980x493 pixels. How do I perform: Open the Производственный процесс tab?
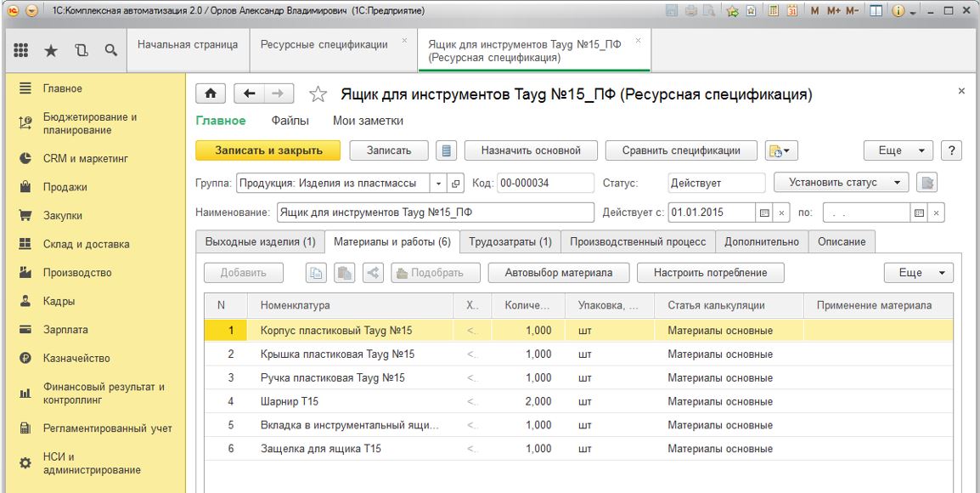[638, 242]
